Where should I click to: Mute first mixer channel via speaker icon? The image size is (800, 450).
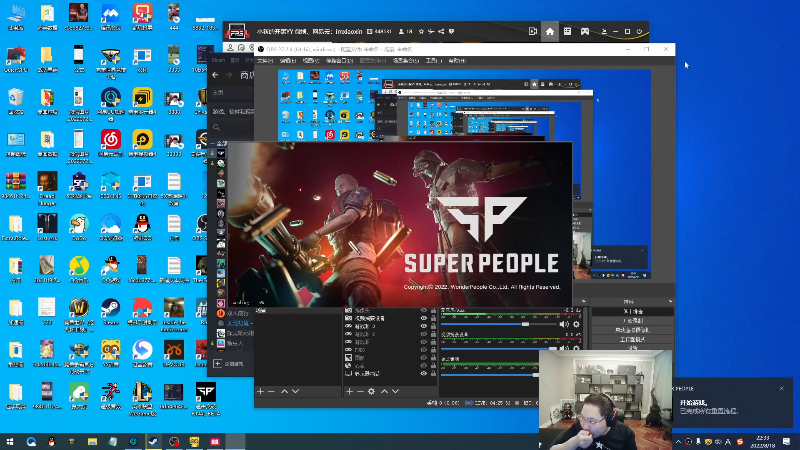click(x=564, y=324)
